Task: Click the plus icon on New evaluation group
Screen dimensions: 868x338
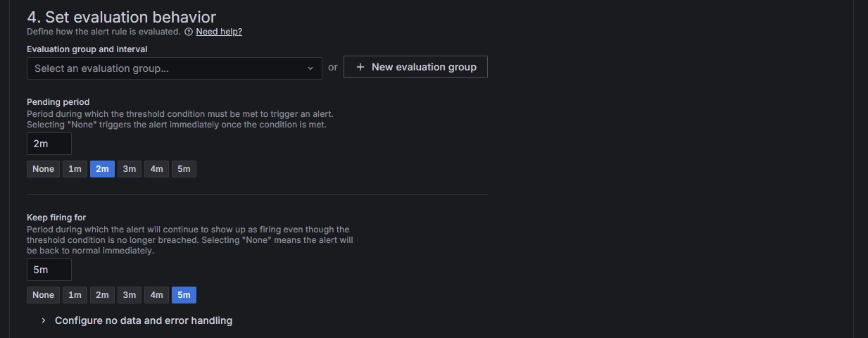Action: click(360, 67)
